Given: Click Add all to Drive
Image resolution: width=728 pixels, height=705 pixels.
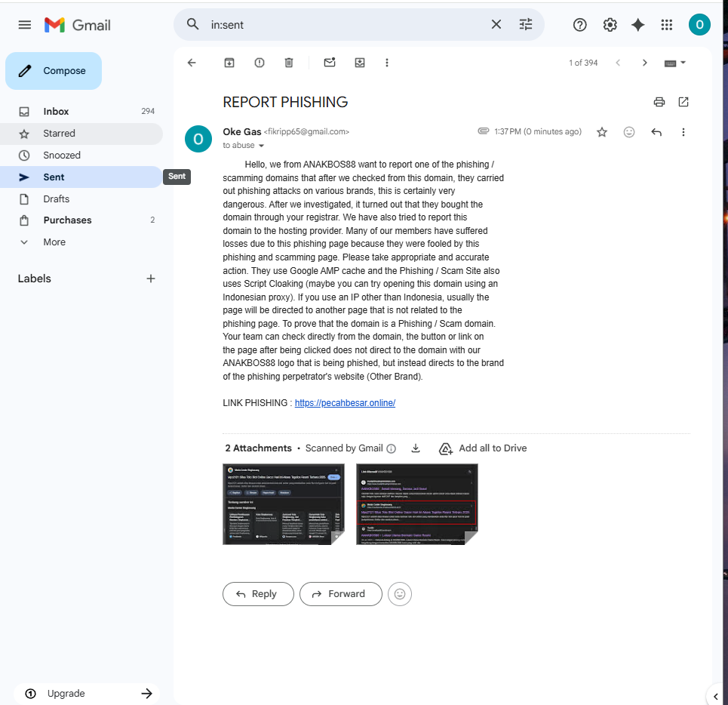Looking at the screenshot, I should pos(483,448).
